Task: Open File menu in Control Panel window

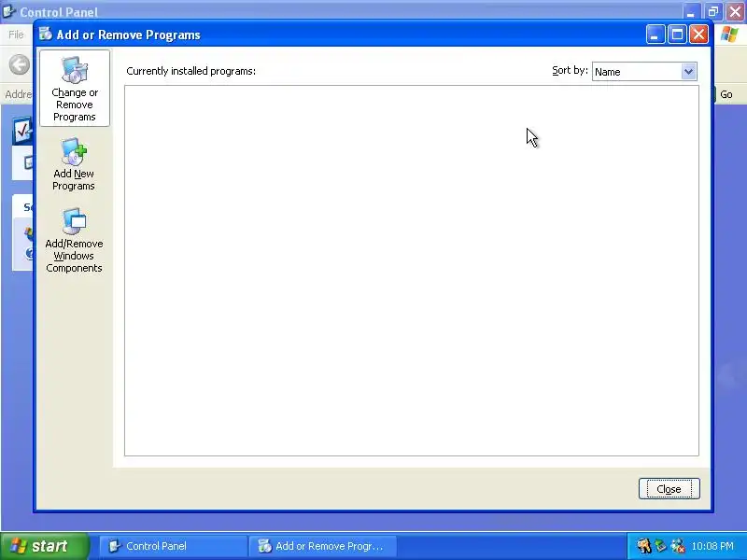Action: 16,35
